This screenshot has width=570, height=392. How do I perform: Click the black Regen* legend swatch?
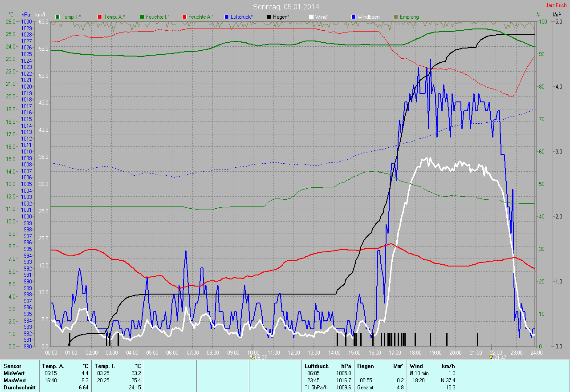[x=269, y=17]
